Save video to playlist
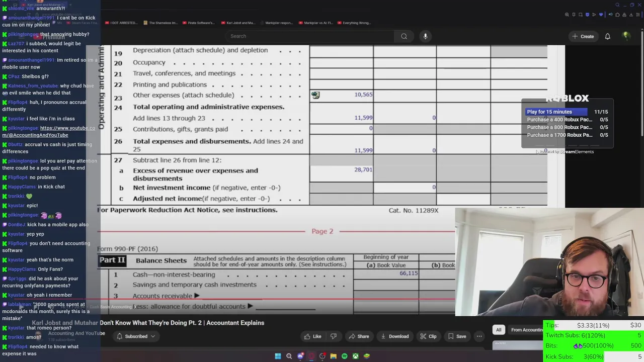Image resolution: width=644 pixels, height=362 pixels. pyautogui.click(x=457, y=336)
